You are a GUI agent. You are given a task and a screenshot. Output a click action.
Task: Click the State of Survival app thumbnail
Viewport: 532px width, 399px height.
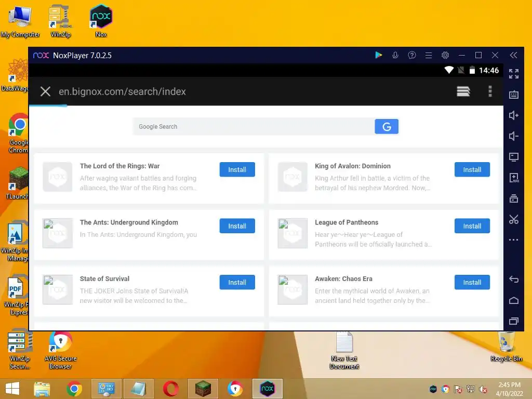57,289
